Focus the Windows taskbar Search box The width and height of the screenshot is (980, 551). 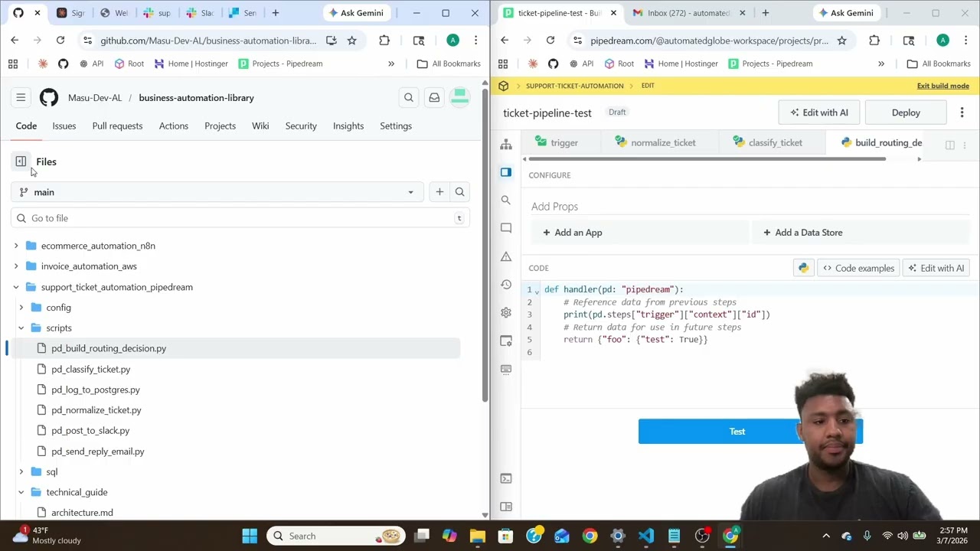336,536
